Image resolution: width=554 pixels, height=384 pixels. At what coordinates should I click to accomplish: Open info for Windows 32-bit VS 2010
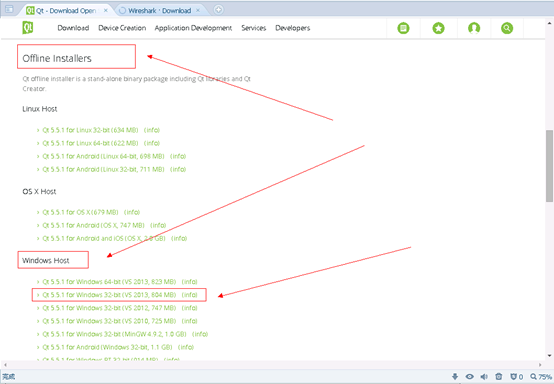(x=190, y=321)
